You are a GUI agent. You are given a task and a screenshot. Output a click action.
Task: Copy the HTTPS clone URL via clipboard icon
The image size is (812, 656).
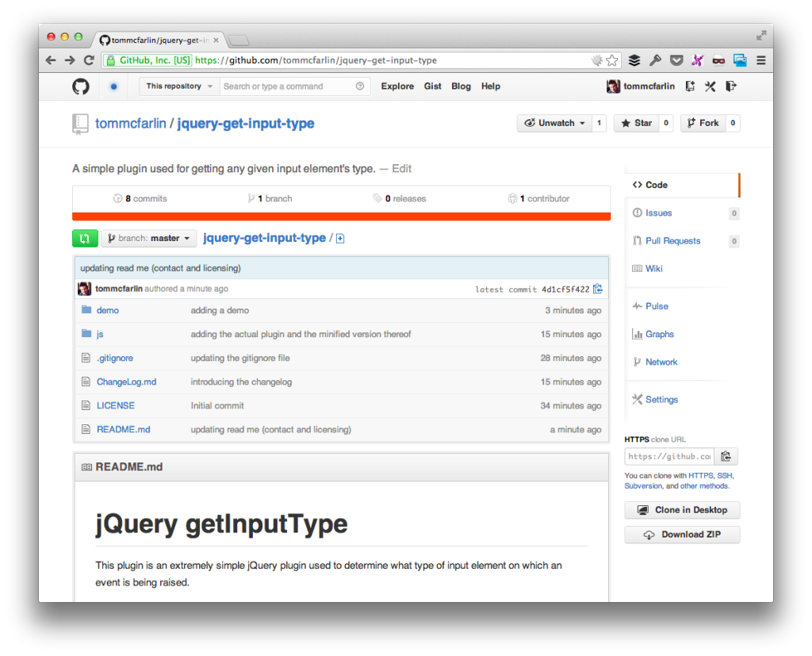click(x=726, y=456)
